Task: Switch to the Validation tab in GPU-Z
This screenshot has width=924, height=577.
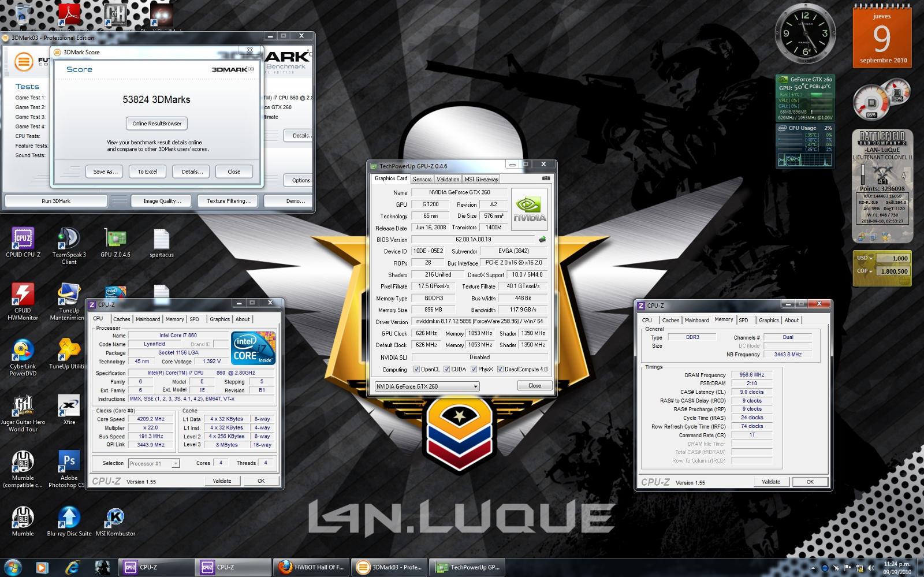Action: [448, 179]
